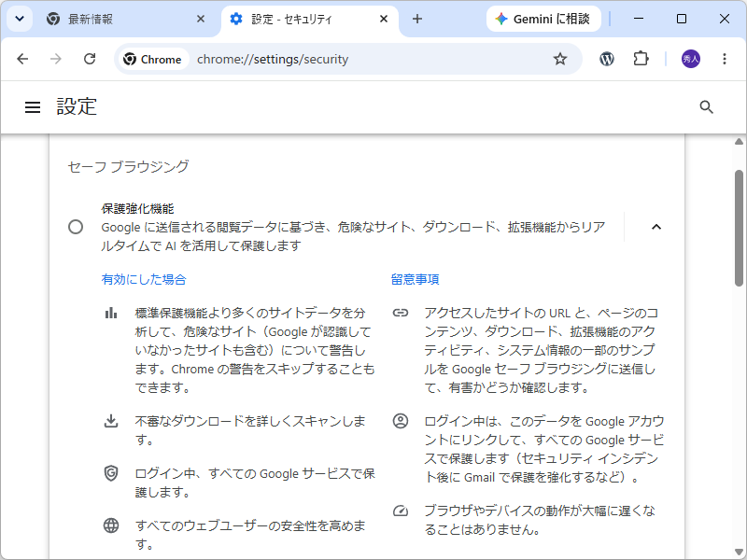The height and width of the screenshot is (560, 747).
Task: Click the globe icon beside すべてのウェブユーザー
Action: (111, 525)
